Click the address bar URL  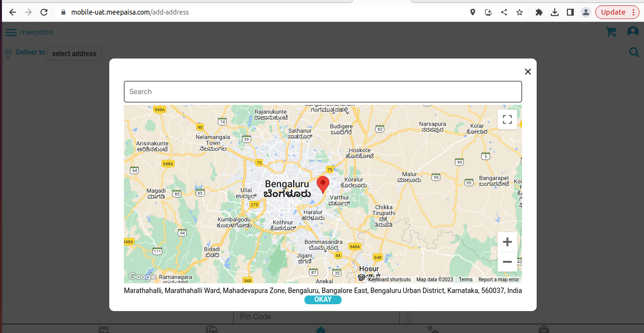click(130, 12)
